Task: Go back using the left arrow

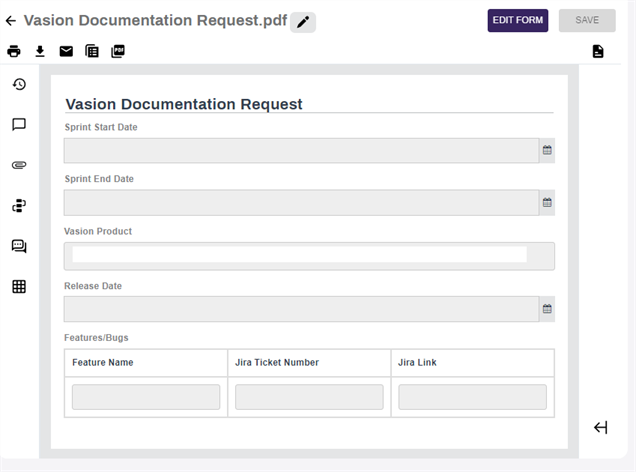Action: 11,21
